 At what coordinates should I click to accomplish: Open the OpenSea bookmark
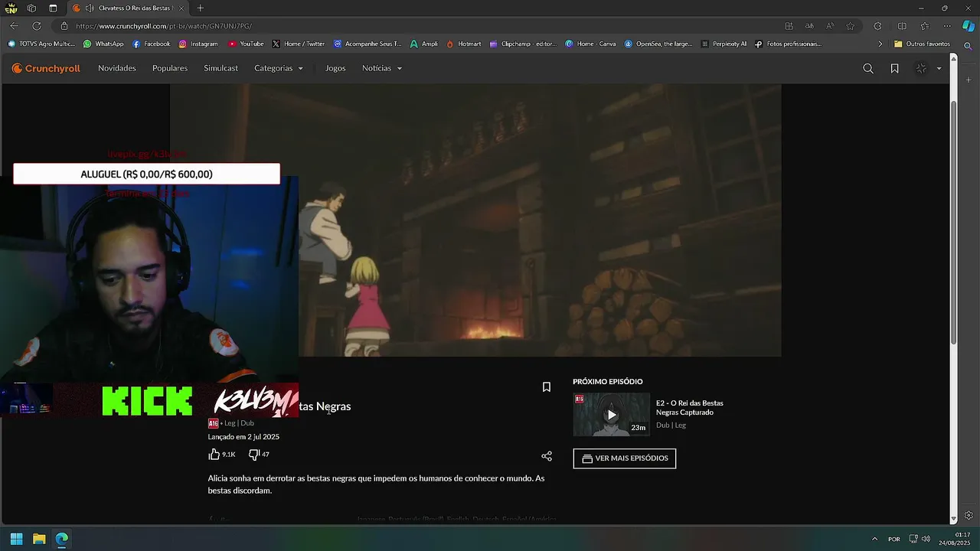pos(658,44)
